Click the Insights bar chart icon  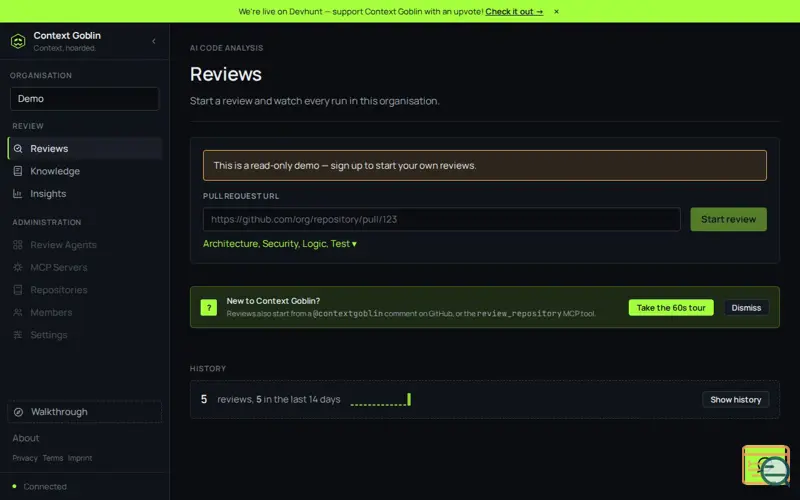(18, 193)
